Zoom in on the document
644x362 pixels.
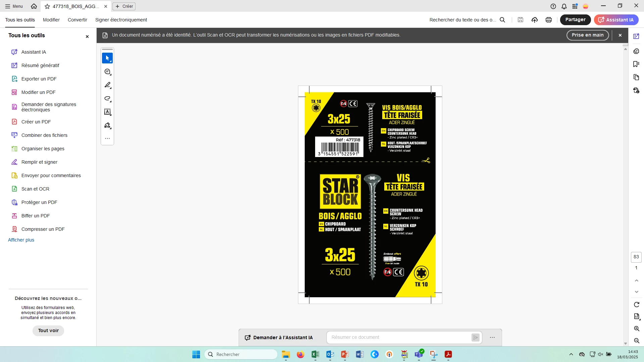(x=636, y=329)
